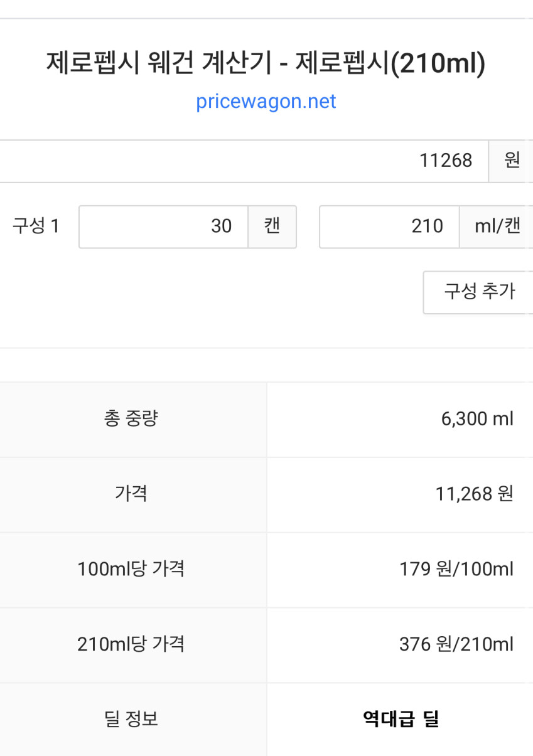This screenshot has height=756, width=533.
Task: Click the bold 역대급 딜 result text
Action: (x=401, y=720)
